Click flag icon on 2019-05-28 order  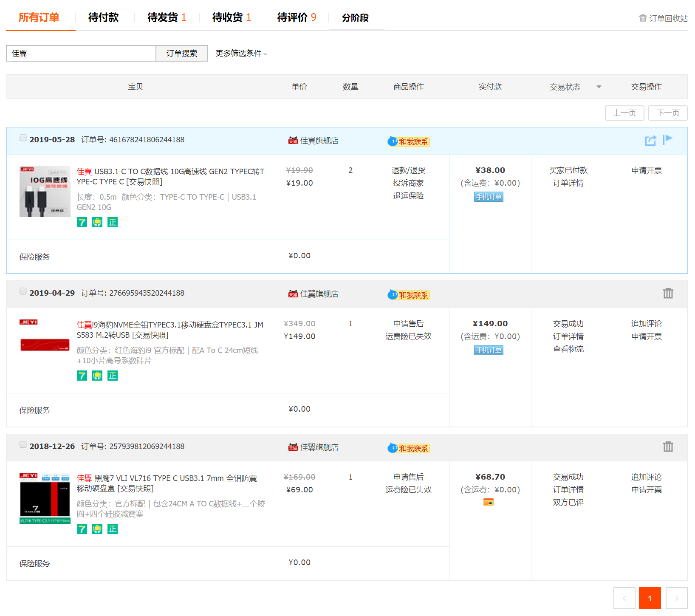coord(667,139)
